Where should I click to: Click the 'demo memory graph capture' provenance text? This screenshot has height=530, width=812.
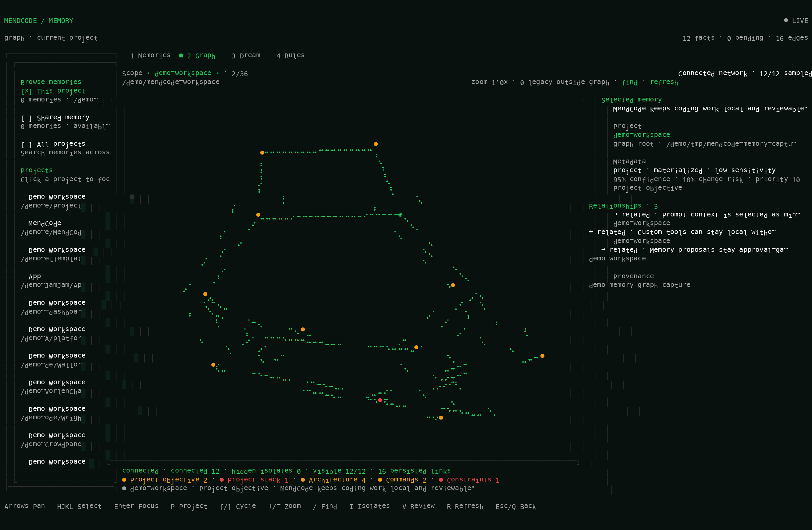pos(639,285)
